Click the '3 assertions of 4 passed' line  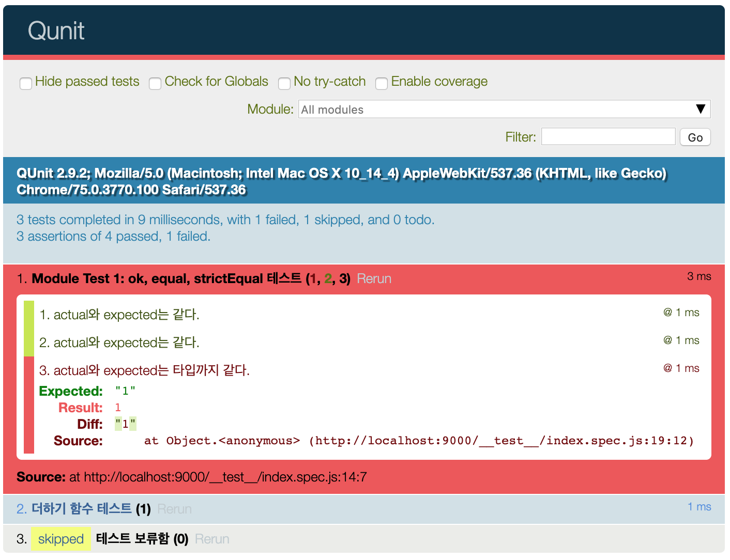113,237
